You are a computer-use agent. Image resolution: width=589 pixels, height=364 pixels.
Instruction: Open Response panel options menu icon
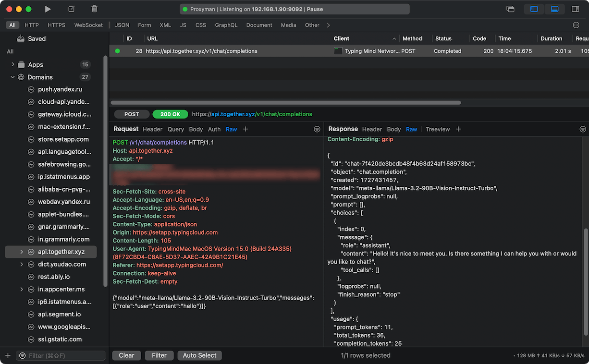click(x=583, y=129)
